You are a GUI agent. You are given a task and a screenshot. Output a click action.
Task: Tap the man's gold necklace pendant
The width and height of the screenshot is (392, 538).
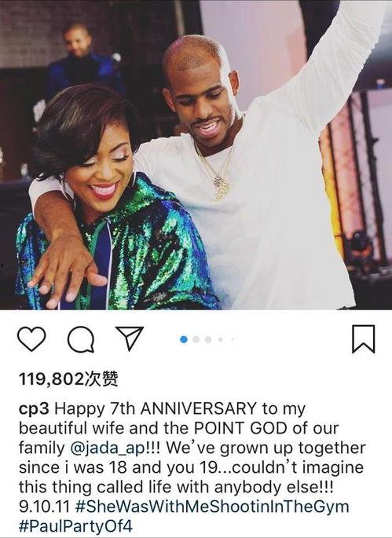click(221, 187)
